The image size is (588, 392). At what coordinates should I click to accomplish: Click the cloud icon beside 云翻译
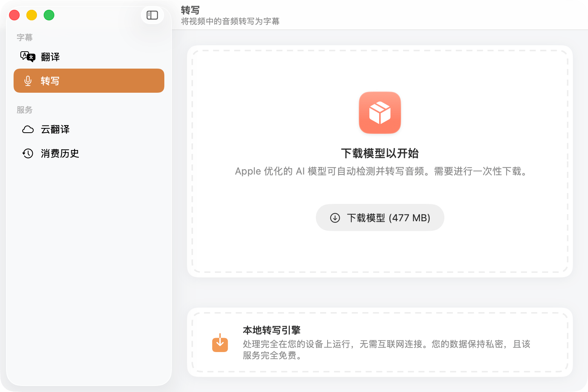pyautogui.click(x=28, y=129)
